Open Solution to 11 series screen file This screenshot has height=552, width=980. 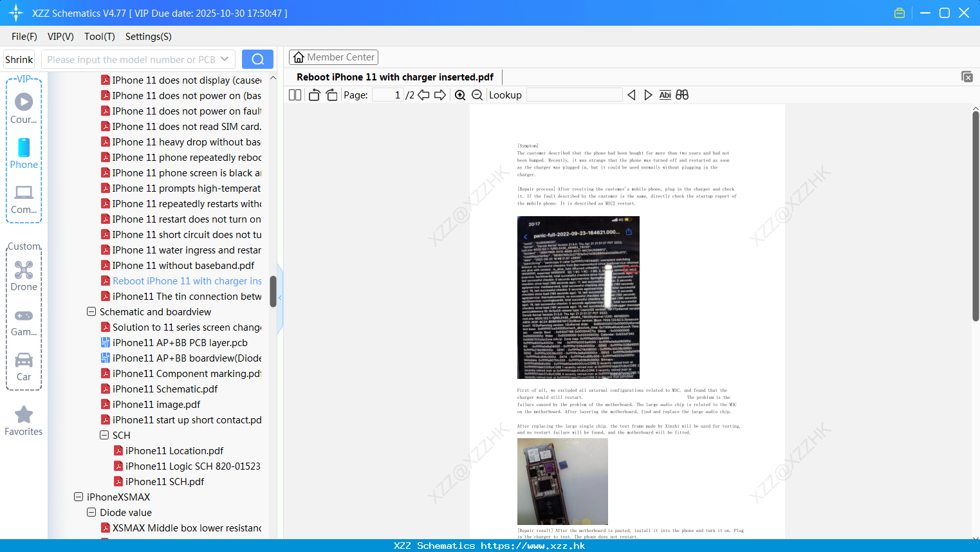pos(187,327)
